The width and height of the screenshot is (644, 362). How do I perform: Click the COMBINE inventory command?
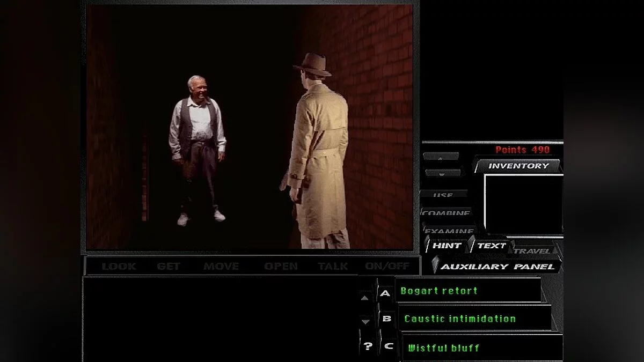click(447, 213)
